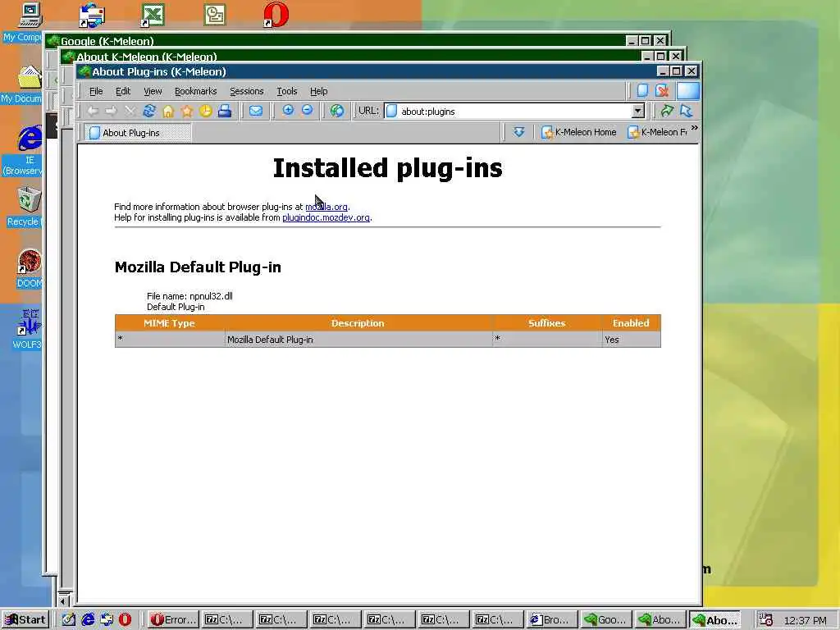Click the Yes value in Enabled column
Image resolution: width=840 pixels, height=630 pixels.
[612, 340]
